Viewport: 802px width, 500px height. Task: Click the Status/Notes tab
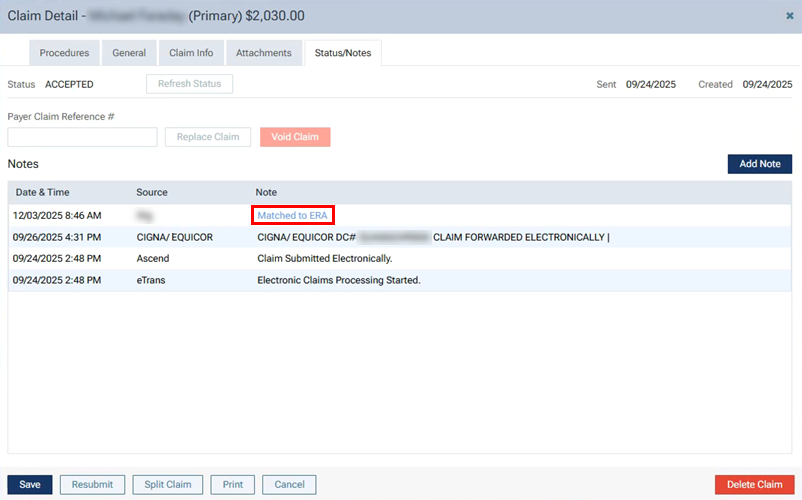point(342,53)
